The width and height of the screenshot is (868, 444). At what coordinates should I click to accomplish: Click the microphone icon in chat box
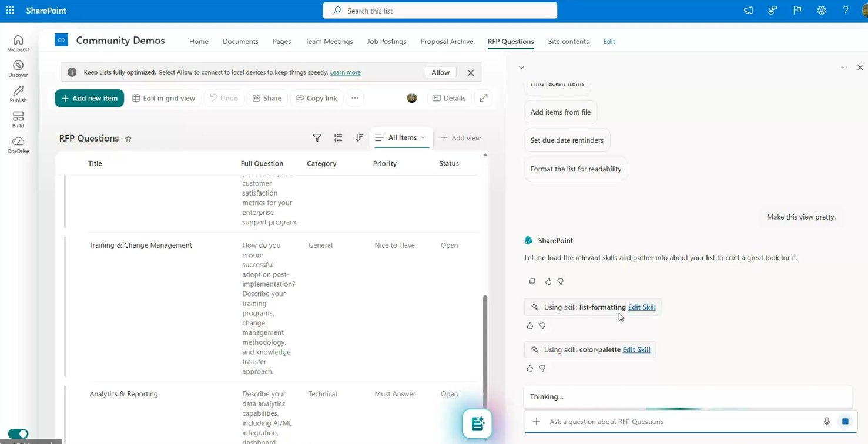point(826,422)
